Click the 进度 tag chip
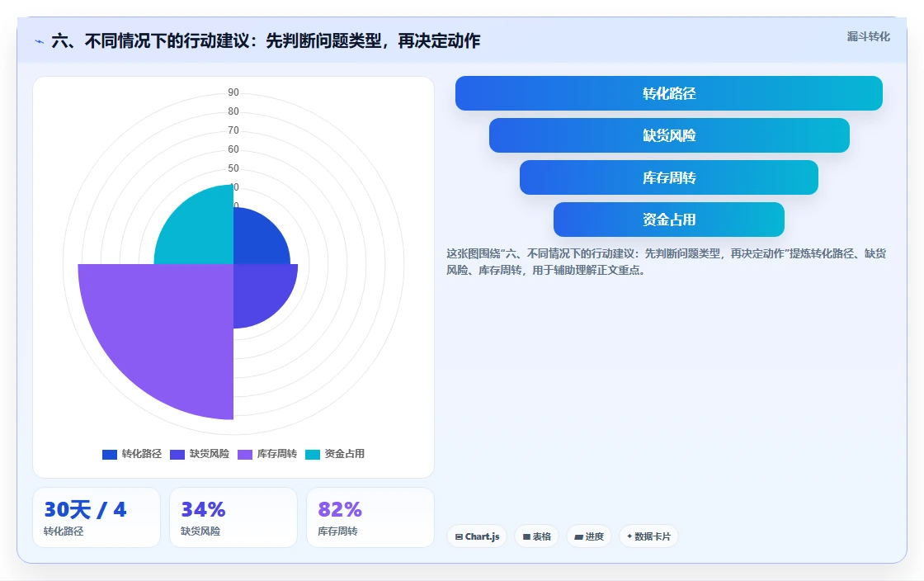The width and height of the screenshot is (924, 581). click(x=589, y=536)
